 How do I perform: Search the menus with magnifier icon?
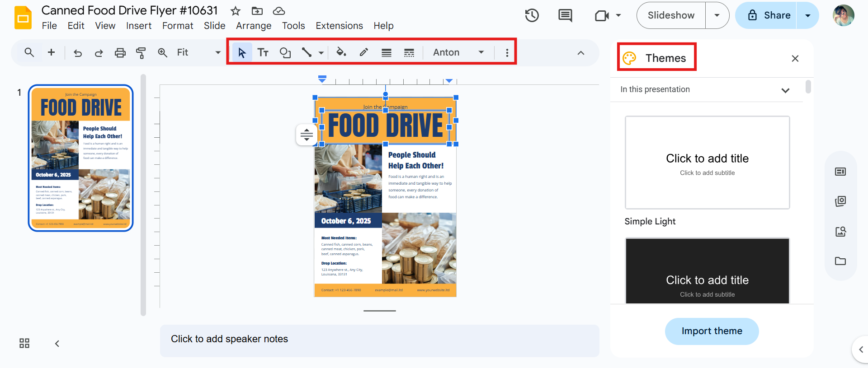(29, 52)
